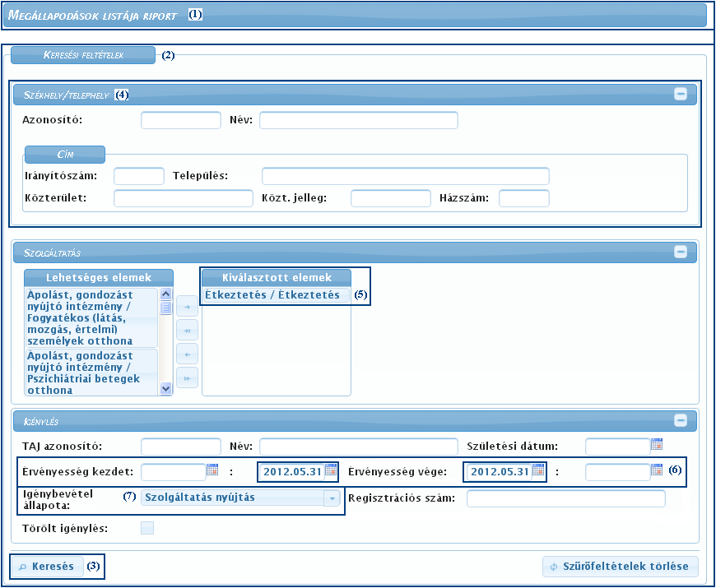Click the Cím section header
Image resolution: width=716 pixels, height=588 pixels.
coord(65,155)
